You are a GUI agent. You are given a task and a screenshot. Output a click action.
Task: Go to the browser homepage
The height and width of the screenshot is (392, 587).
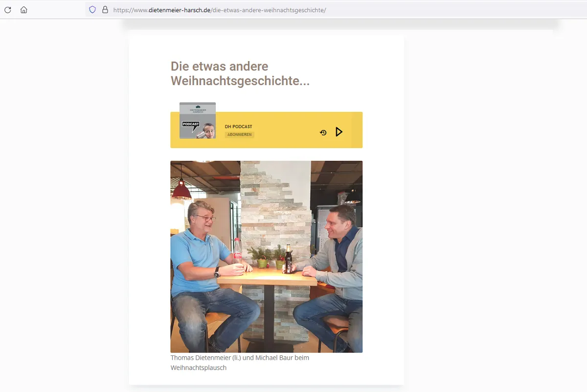pyautogui.click(x=23, y=9)
